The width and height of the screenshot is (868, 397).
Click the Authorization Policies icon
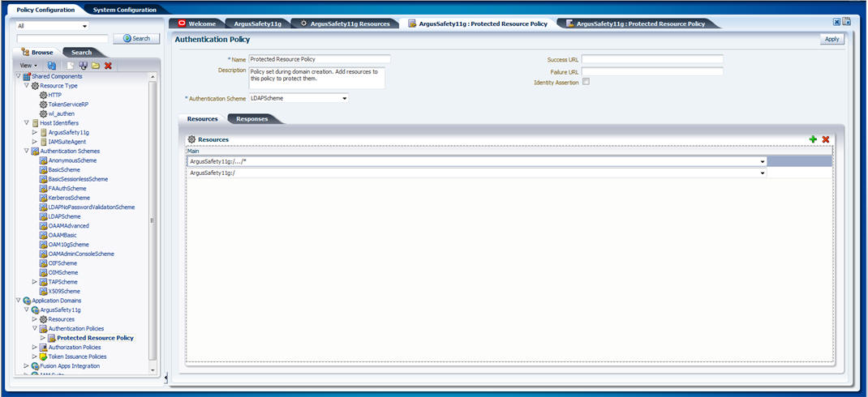pos(43,348)
